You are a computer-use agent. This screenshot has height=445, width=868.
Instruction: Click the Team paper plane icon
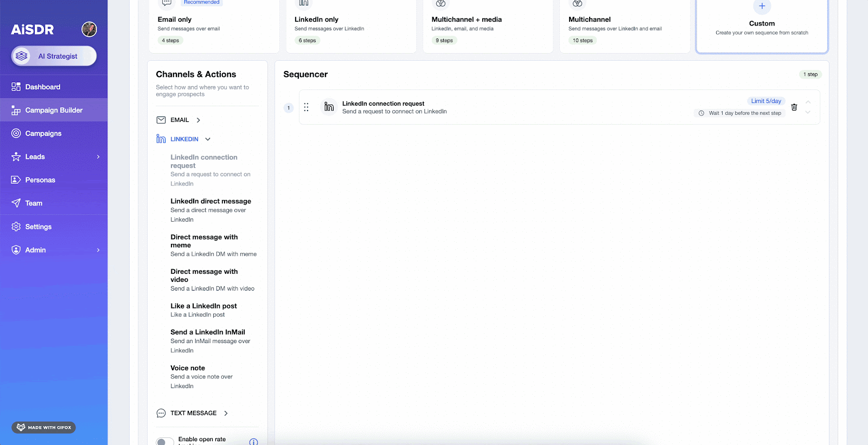[x=16, y=203]
